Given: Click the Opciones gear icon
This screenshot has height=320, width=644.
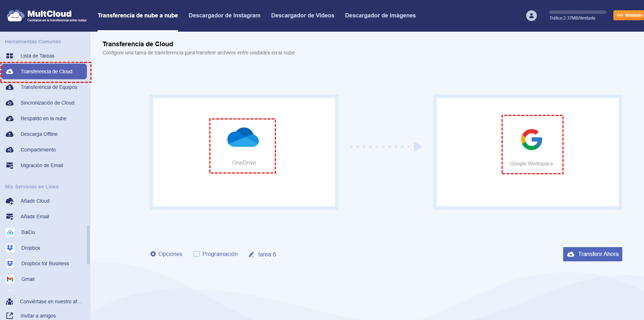Looking at the screenshot, I should (x=153, y=254).
